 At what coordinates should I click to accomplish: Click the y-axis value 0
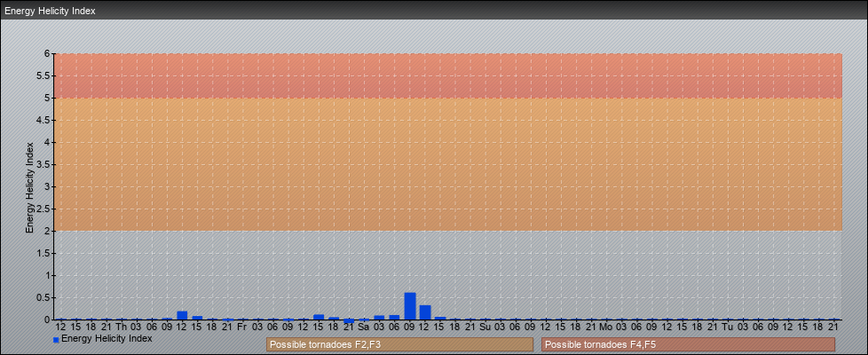coord(48,319)
